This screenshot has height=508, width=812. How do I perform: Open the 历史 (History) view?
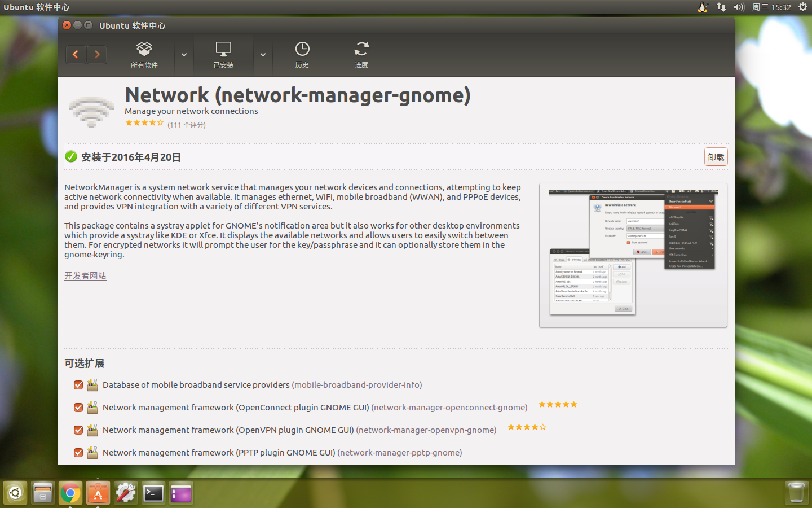tap(302, 55)
